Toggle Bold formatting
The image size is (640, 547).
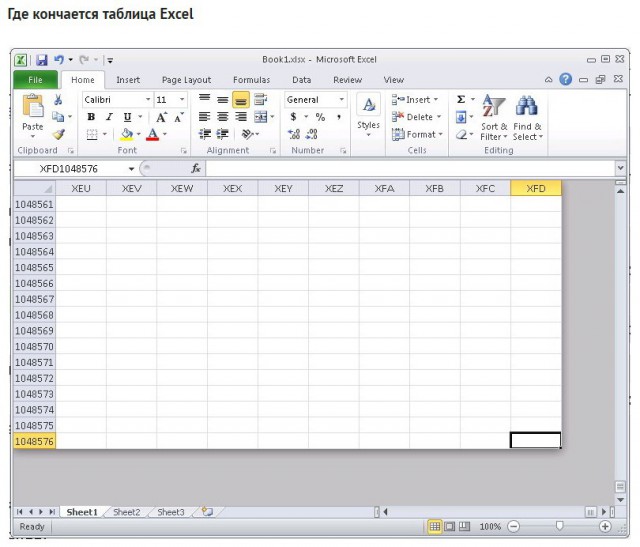coord(91,118)
